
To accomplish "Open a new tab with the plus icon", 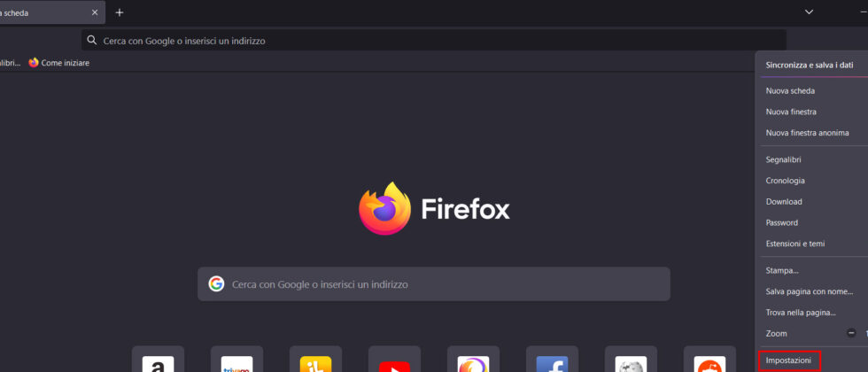I will 120,12.
